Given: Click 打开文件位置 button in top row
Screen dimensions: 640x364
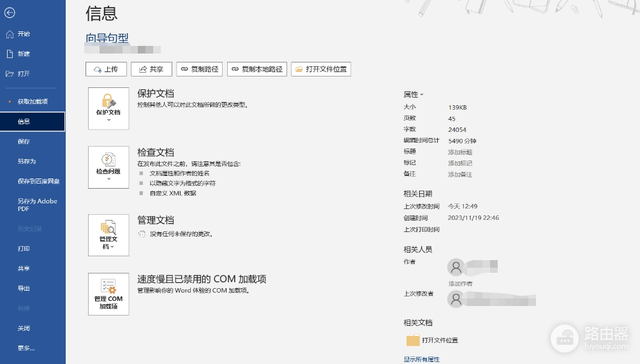Looking at the screenshot, I should pos(321,69).
